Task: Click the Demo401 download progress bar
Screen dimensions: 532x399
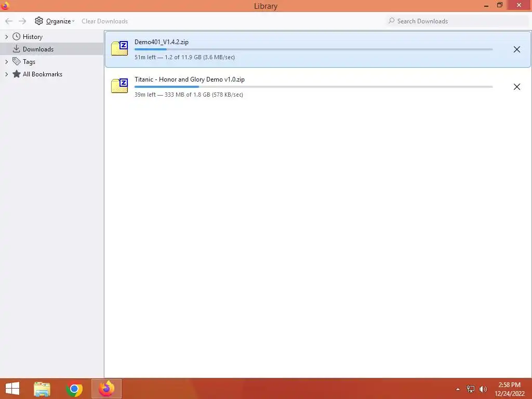Action: point(313,49)
